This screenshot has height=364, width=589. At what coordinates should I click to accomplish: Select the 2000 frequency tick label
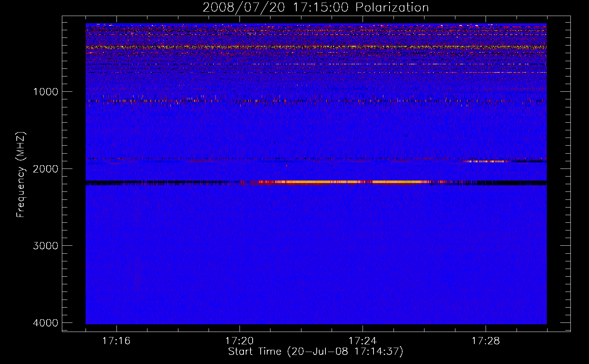point(46,169)
